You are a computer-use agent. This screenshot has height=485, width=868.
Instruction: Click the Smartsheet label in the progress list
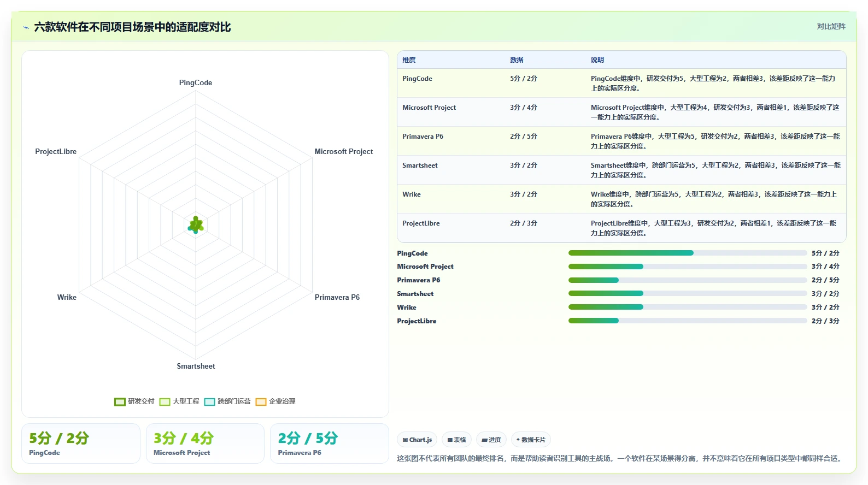415,294
